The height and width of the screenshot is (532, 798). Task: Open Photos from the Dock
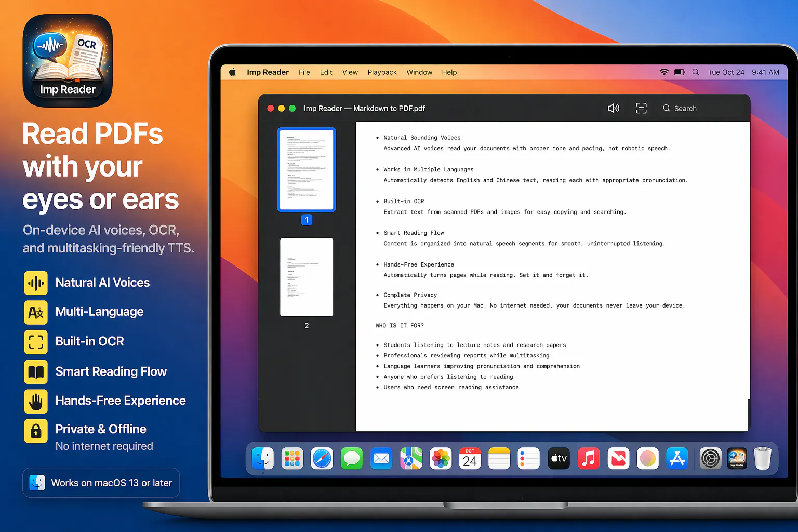coord(441,458)
